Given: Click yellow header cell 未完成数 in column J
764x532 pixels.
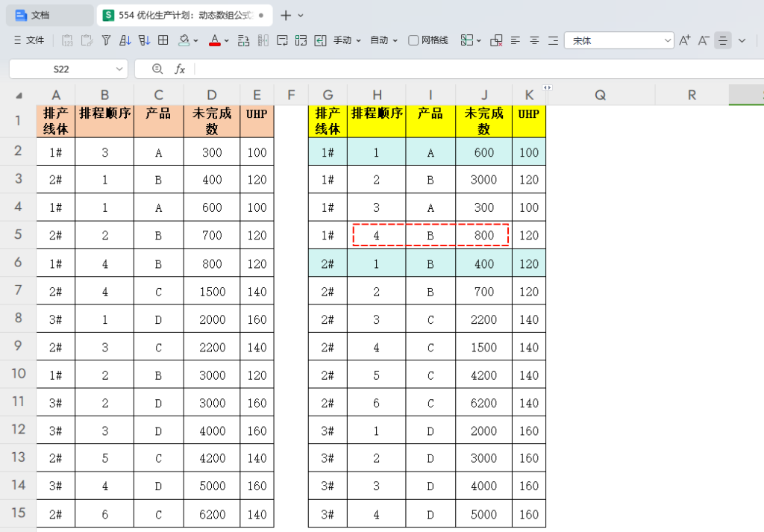Looking at the screenshot, I should (483, 122).
